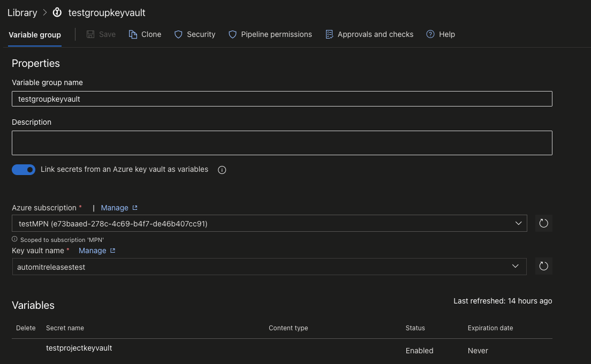Click Manage link next to Key vault name

tap(93, 251)
